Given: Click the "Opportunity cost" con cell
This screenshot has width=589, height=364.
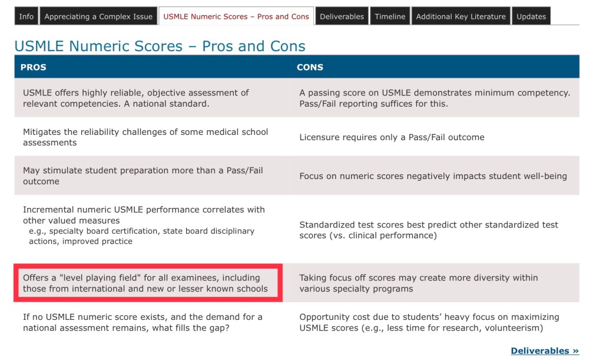Looking at the screenshot, I should tap(429, 322).
